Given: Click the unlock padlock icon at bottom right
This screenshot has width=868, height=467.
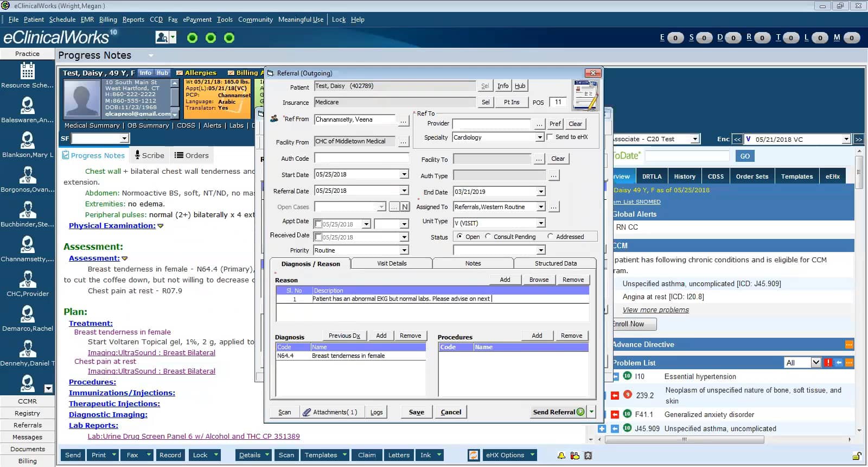Looking at the screenshot, I should tap(857, 455).
